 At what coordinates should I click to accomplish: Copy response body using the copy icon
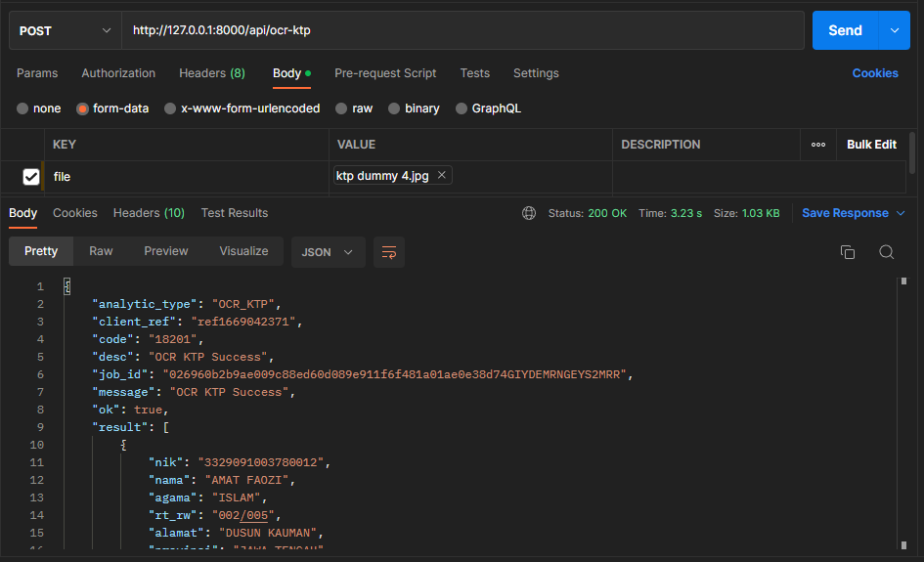point(848,252)
